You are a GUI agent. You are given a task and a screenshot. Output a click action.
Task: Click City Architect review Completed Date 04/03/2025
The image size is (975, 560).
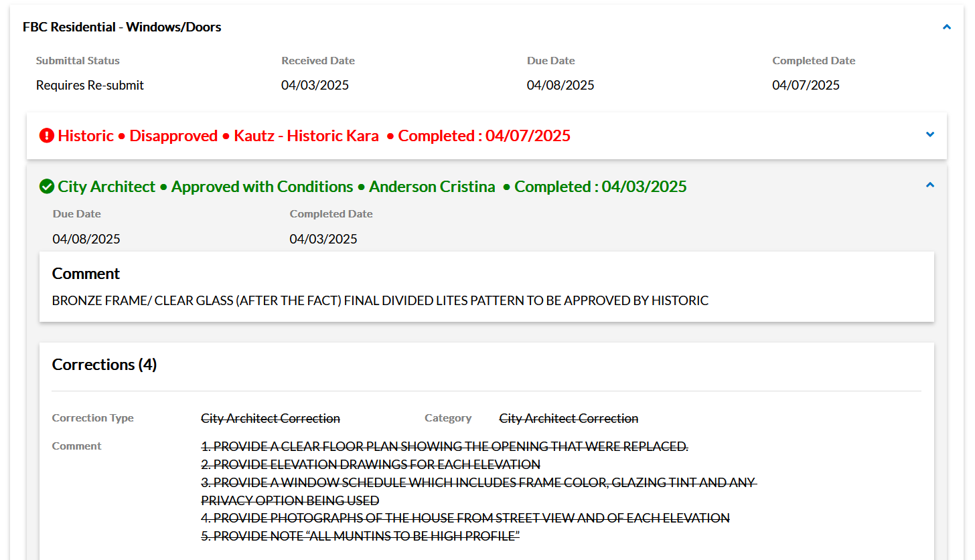[323, 240]
